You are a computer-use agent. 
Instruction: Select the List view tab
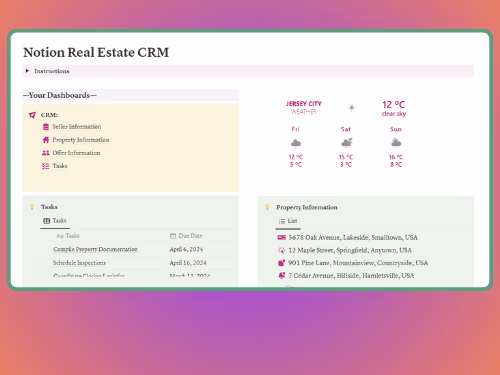(x=288, y=221)
